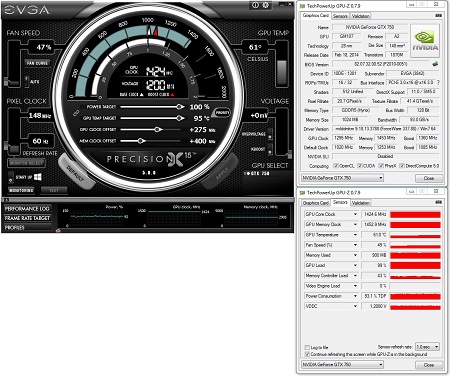Enable the Log to file checkbox
Viewport: 450px width, 376px height.
coord(307,347)
